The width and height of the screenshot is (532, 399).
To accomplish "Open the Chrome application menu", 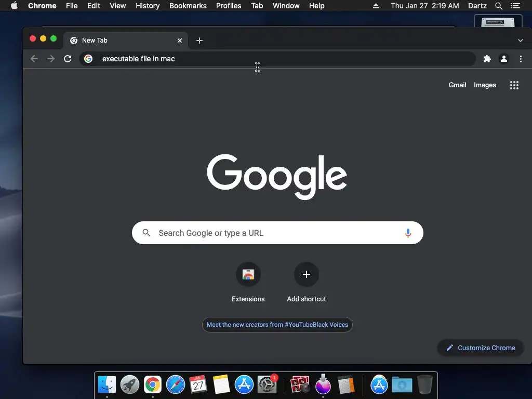I will pyautogui.click(x=42, y=6).
